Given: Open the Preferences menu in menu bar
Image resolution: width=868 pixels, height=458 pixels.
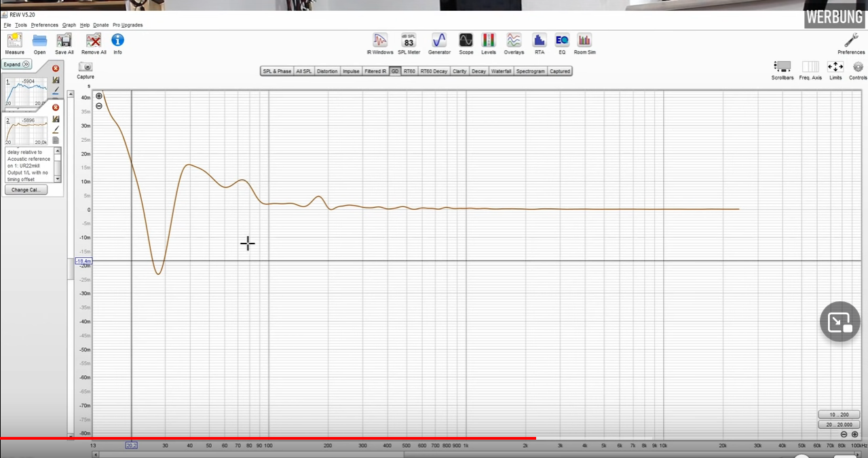Looking at the screenshot, I should 44,25.
